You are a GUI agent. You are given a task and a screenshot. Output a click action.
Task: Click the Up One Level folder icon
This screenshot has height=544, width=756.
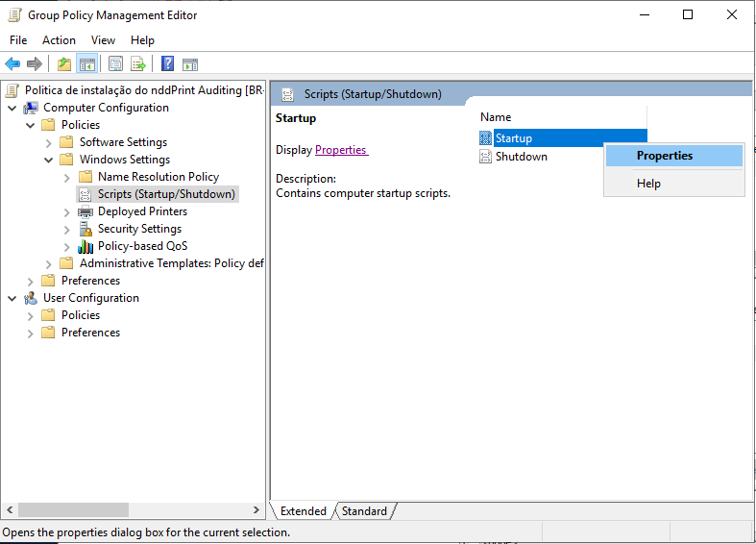click(63, 64)
